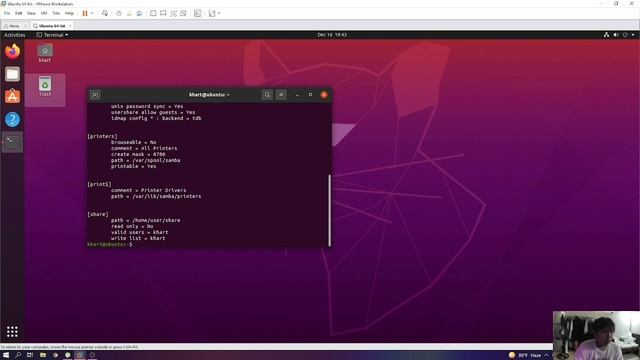Click the terminal vertical scrollbar
This screenshot has width=640, height=360.
(329, 210)
